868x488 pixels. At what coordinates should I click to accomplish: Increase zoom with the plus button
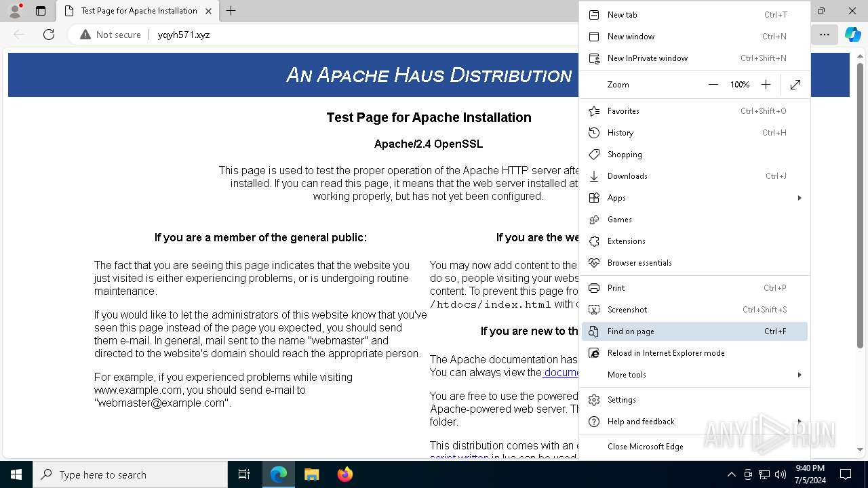coord(766,85)
